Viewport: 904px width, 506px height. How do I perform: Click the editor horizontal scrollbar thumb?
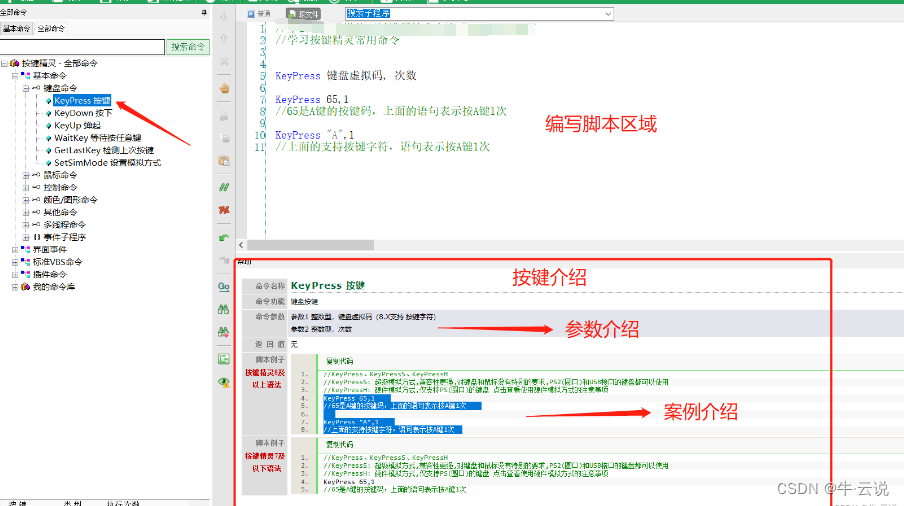point(310,245)
